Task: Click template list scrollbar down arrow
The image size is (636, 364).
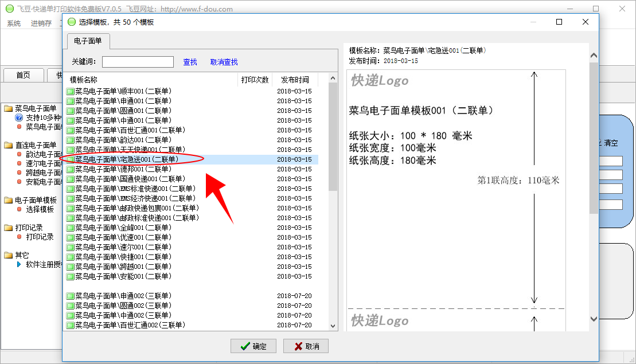Action: 333,326
